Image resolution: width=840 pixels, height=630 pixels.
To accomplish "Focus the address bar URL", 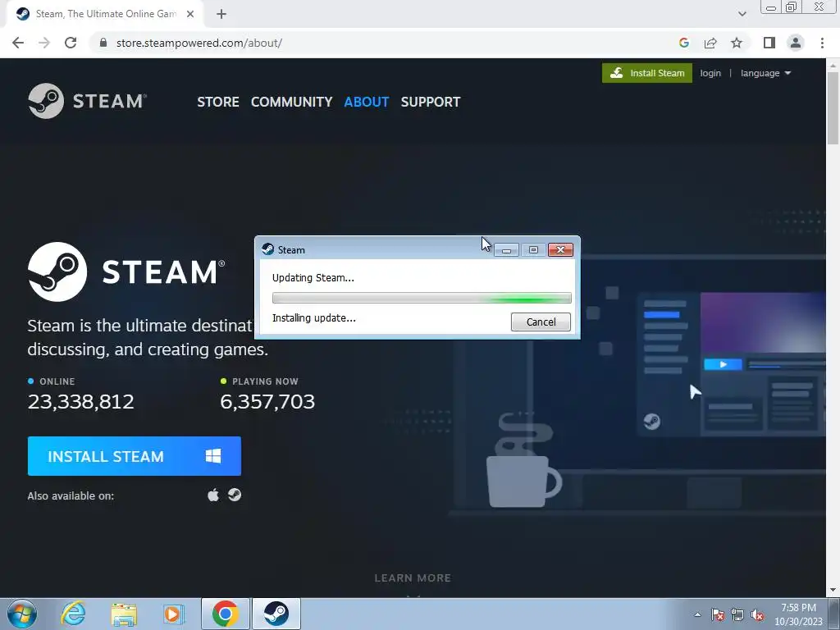I will coord(199,43).
